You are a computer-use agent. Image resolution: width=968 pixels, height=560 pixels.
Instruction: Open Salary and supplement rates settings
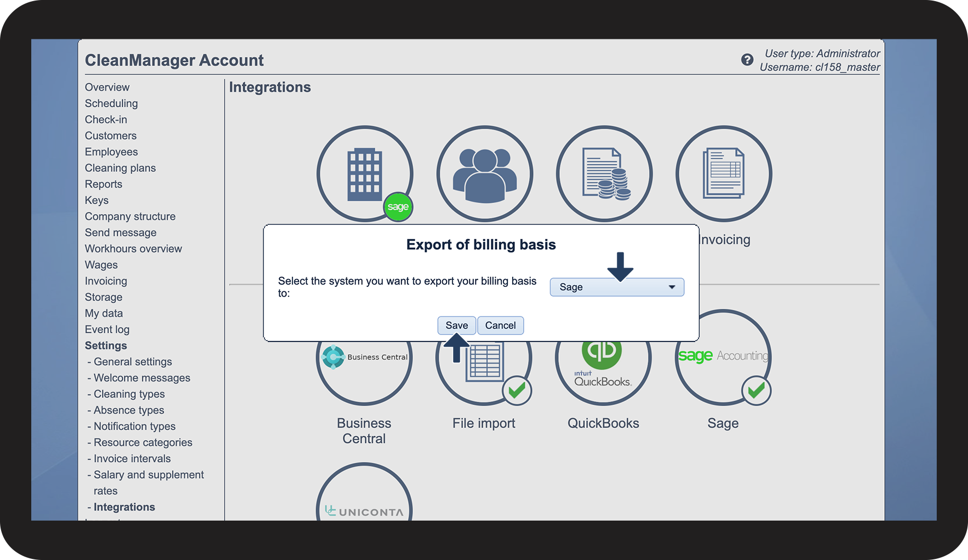pos(148,475)
